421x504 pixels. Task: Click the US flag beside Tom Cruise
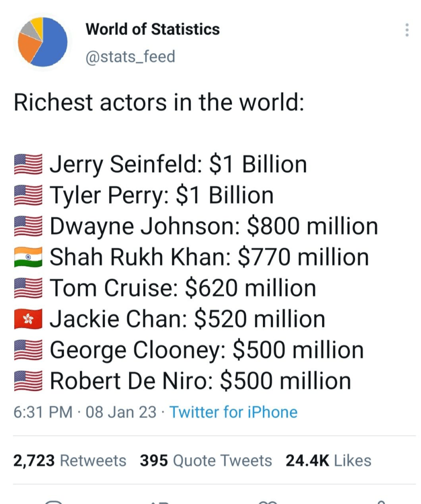28,288
